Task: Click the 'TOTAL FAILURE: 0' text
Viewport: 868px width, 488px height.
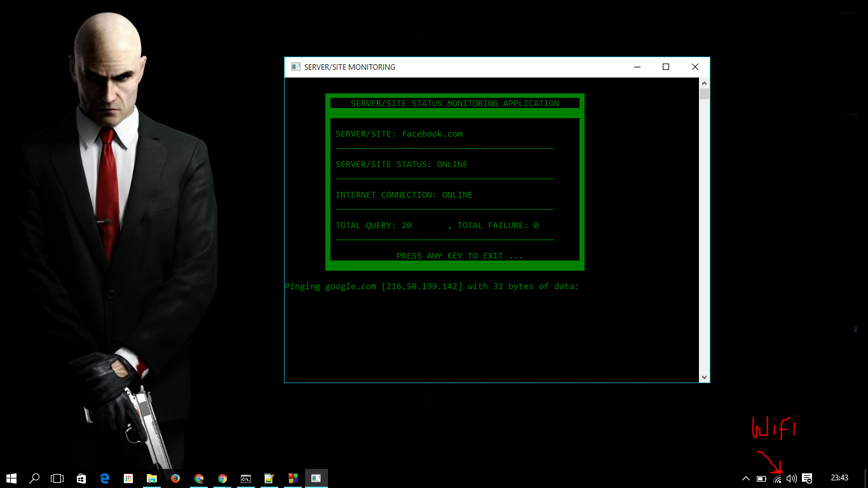Action: click(x=498, y=225)
